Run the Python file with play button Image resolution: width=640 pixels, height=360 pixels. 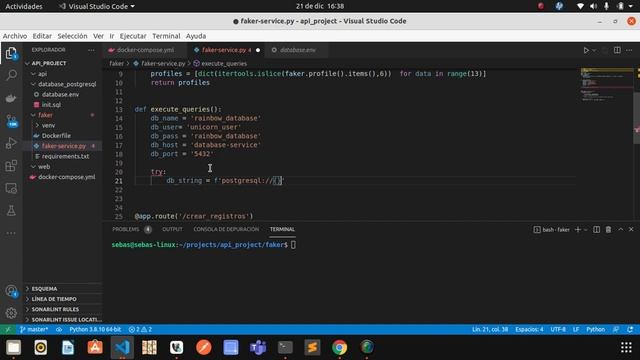(586, 50)
